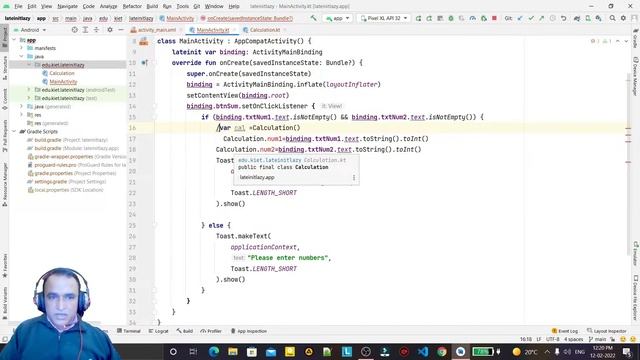The width and height of the screenshot is (640, 360).
Task: Click the Select Opened File target icon
Action: 74,30
